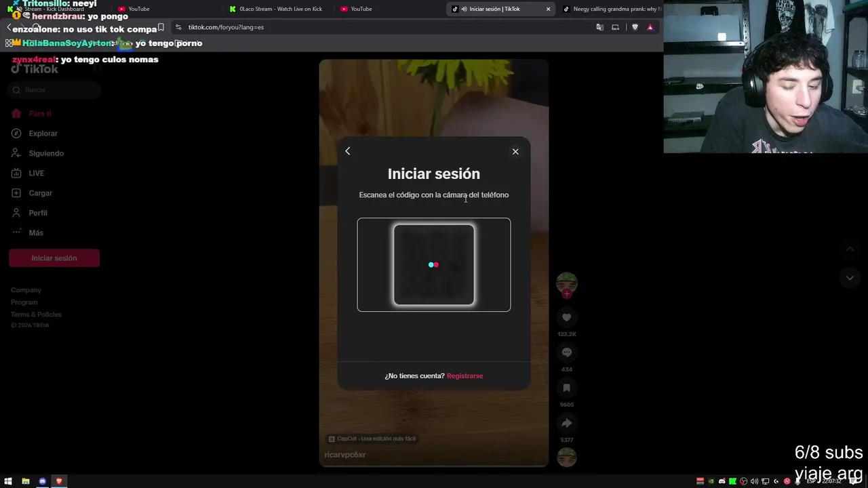Click the translate page icon
This screenshot has height=488, width=868.
pos(599,27)
